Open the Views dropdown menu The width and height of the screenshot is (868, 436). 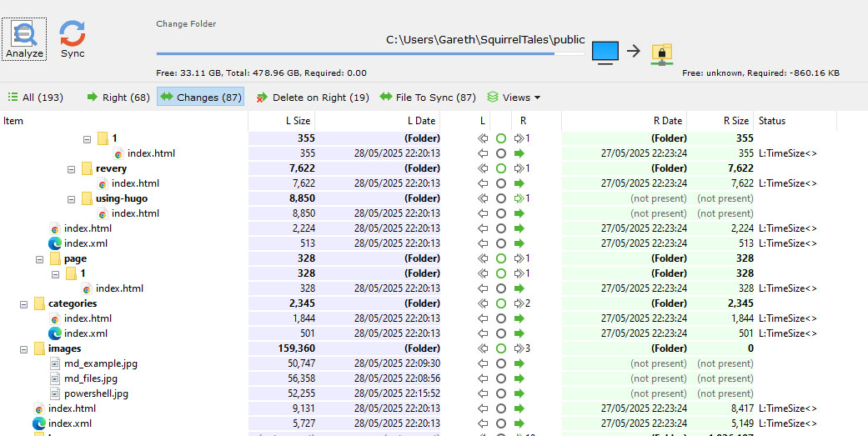(x=514, y=98)
